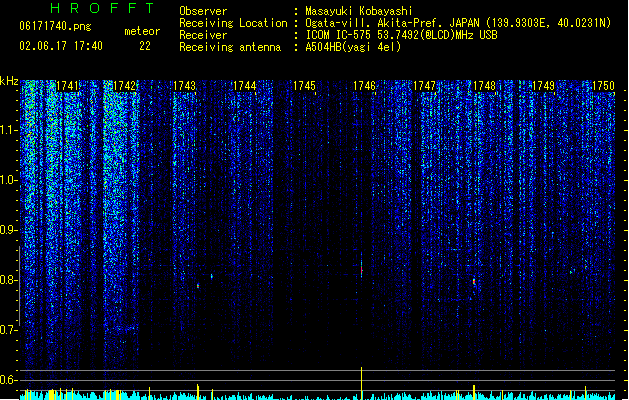Click the meteor echo near 1748
Viewport: 629px width, 400px height.
point(474,282)
